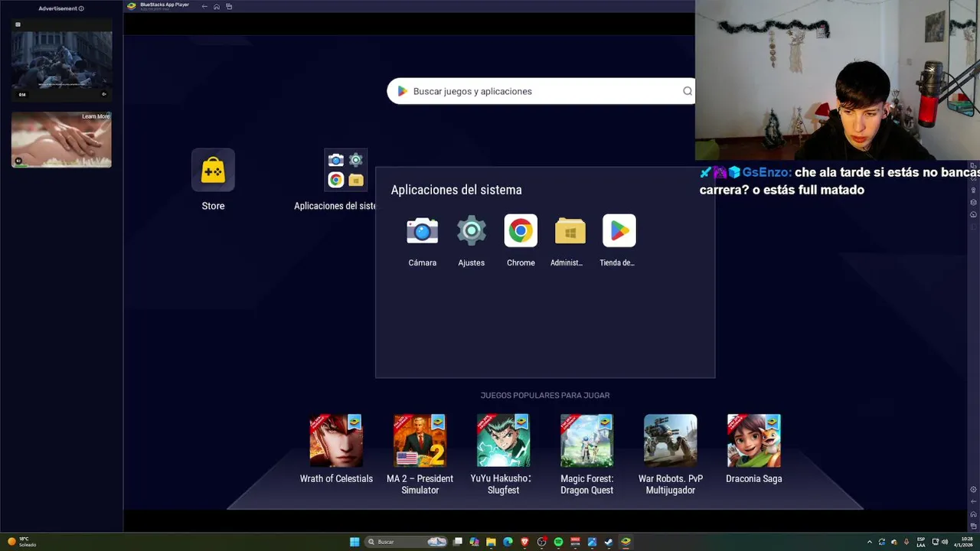This screenshot has height=551, width=980.
Task: Click BlueStacks icon in taskbar
Action: pos(626,542)
